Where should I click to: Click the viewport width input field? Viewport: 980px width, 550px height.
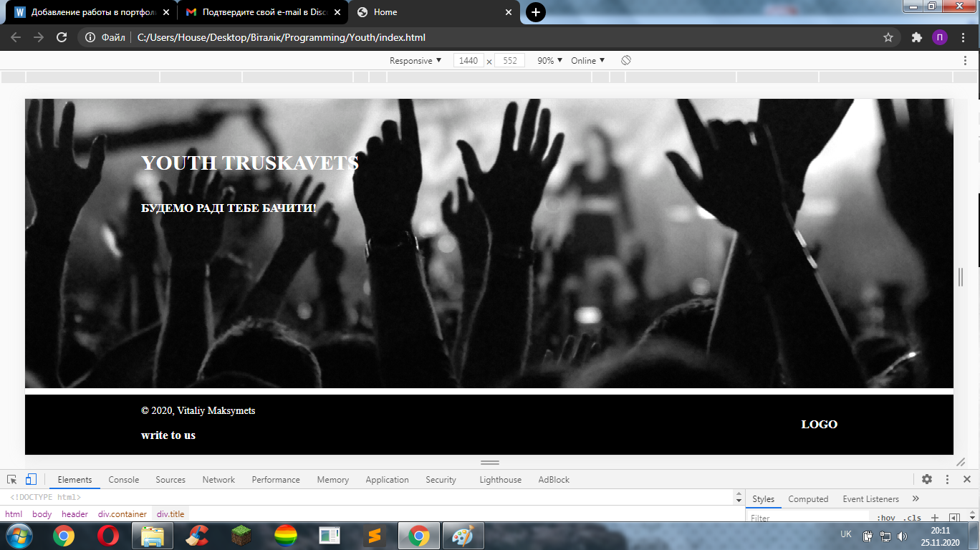[469, 61]
